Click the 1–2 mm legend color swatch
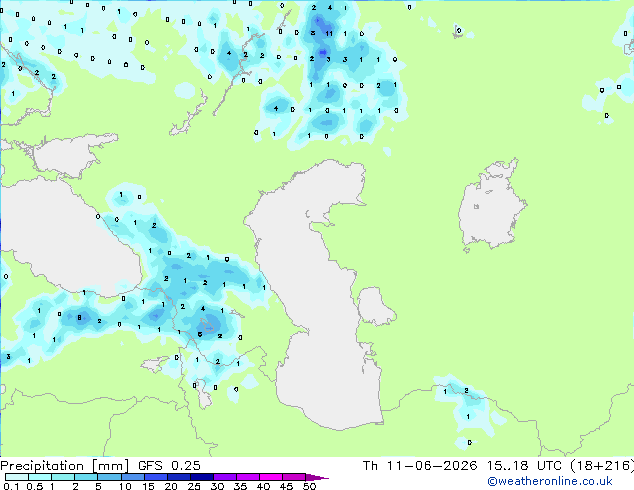This screenshot has height=490, width=634. pyautogui.click(x=63, y=477)
